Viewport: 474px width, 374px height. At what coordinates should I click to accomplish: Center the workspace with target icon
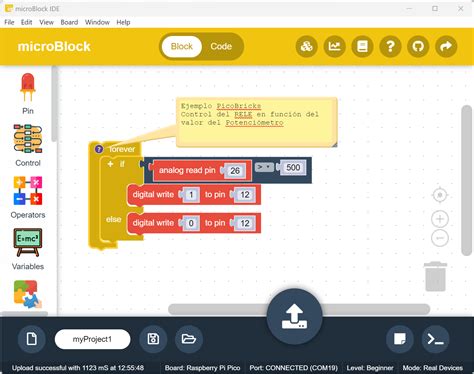click(x=440, y=195)
